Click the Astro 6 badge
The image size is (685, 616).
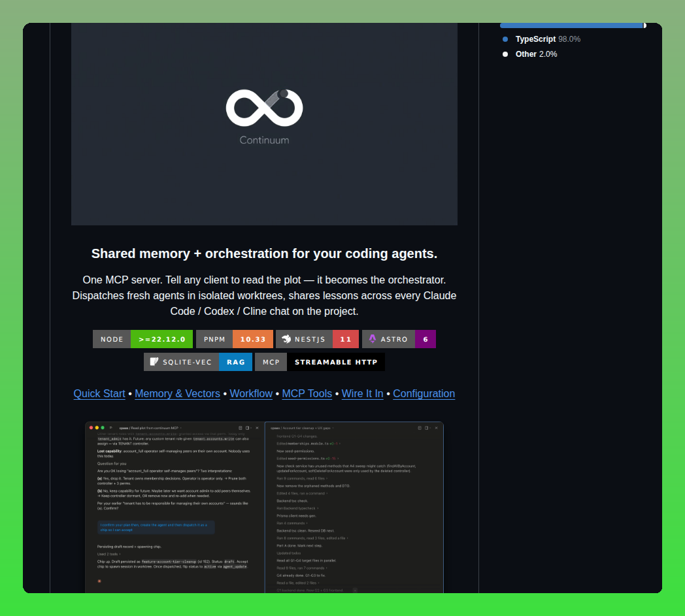[x=399, y=339]
